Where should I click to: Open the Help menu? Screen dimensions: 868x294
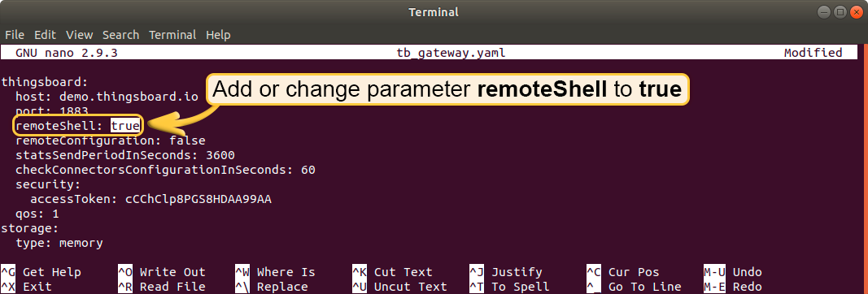click(x=218, y=35)
